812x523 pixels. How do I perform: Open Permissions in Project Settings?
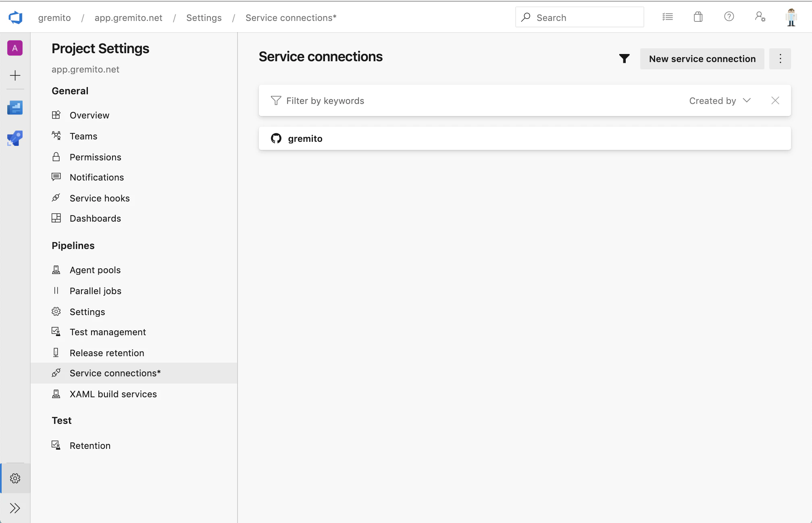[134, 157]
